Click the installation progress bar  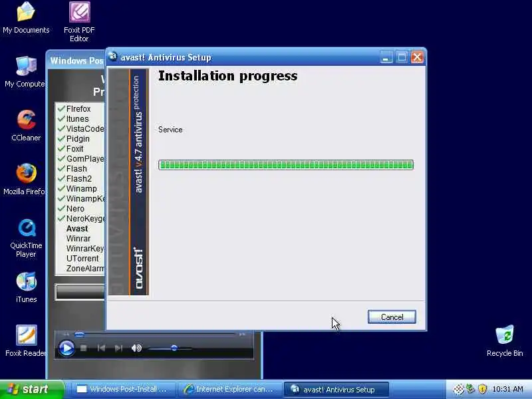click(286, 165)
